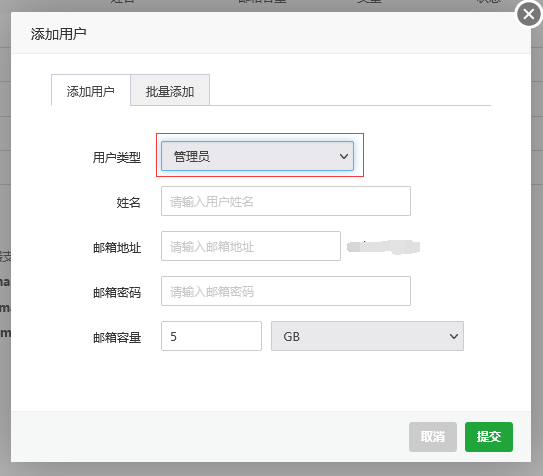Switch to the 添加用户 tab
The height and width of the screenshot is (476, 543).
pyautogui.click(x=91, y=91)
